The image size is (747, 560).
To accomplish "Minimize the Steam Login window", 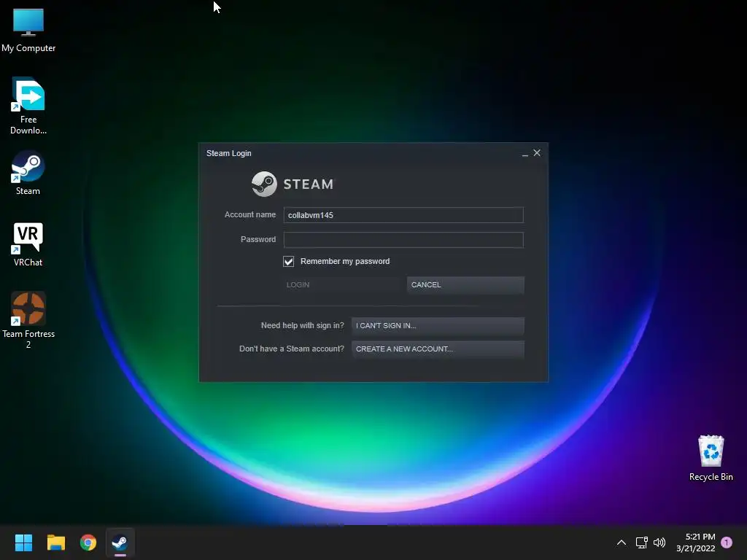I will [x=525, y=153].
